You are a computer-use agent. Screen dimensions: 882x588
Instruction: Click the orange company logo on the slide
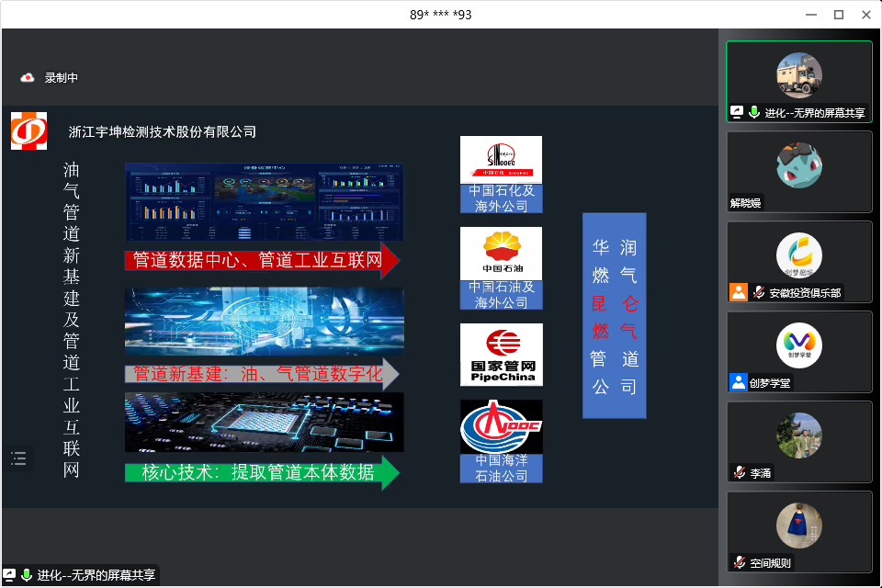[28, 131]
